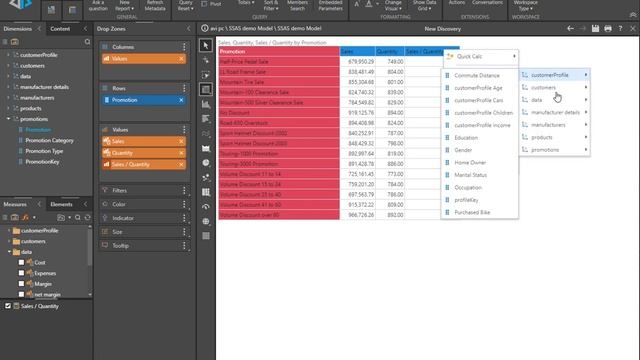This screenshot has width=640, height=360.
Task: Uncheck the Sales / Quantity checkbox
Action: 8,306
